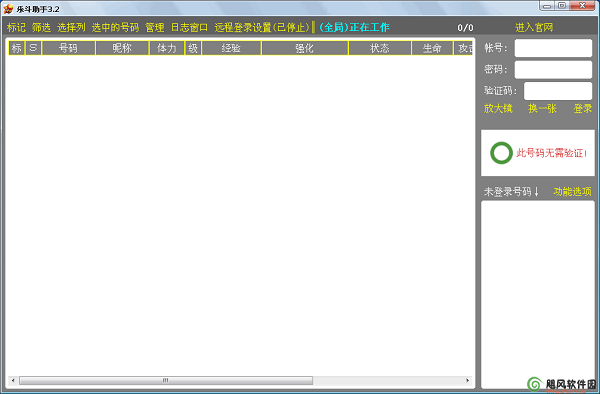This screenshot has height=394, width=600.
Task: Click the 乐斗助手 app icon in title bar
Action: point(8,8)
